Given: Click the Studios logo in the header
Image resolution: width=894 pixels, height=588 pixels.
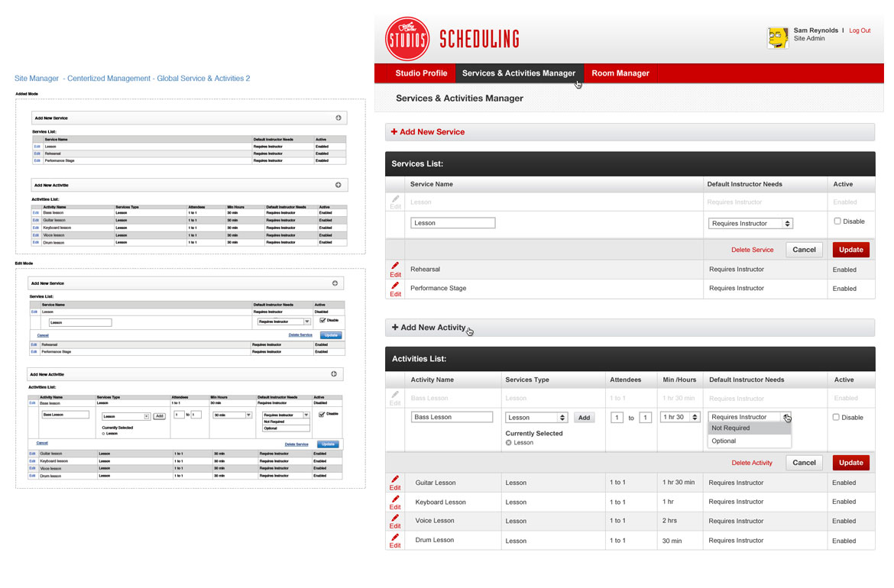Looking at the screenshot, I should [407, 39].
